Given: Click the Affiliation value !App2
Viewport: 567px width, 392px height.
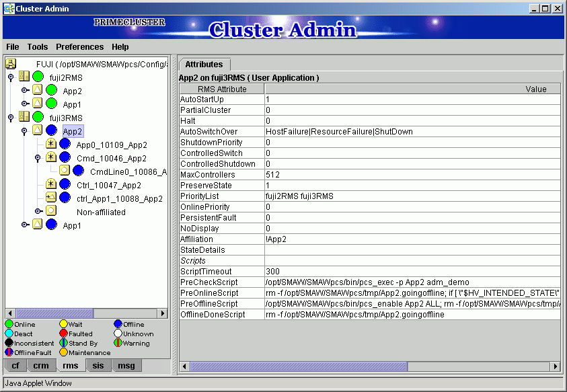Looking at the screenshot, I should (x=276, y=239).
